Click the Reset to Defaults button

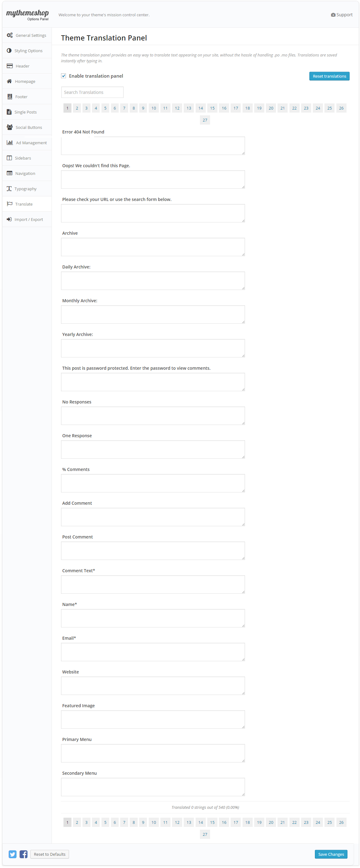point(49,854)
